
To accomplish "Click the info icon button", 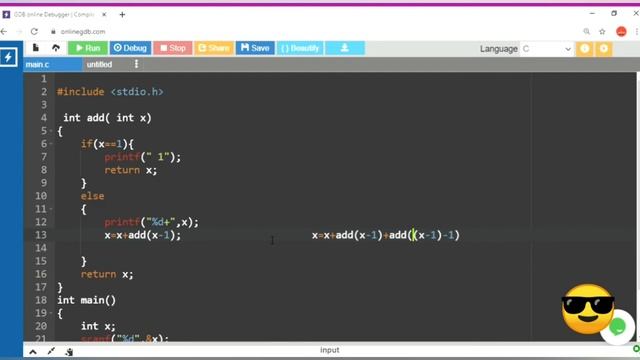I will tap(584, 49).
